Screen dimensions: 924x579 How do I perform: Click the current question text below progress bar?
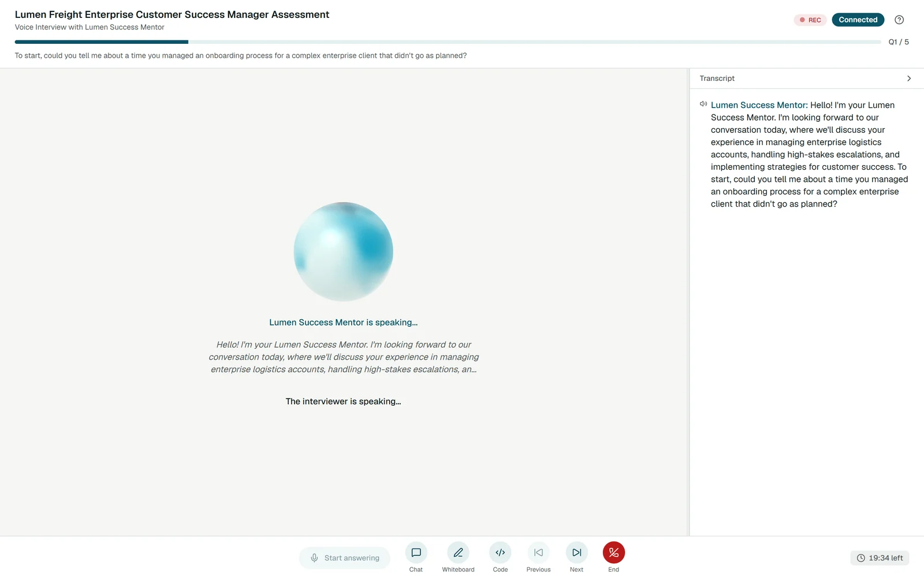point(241,55)
